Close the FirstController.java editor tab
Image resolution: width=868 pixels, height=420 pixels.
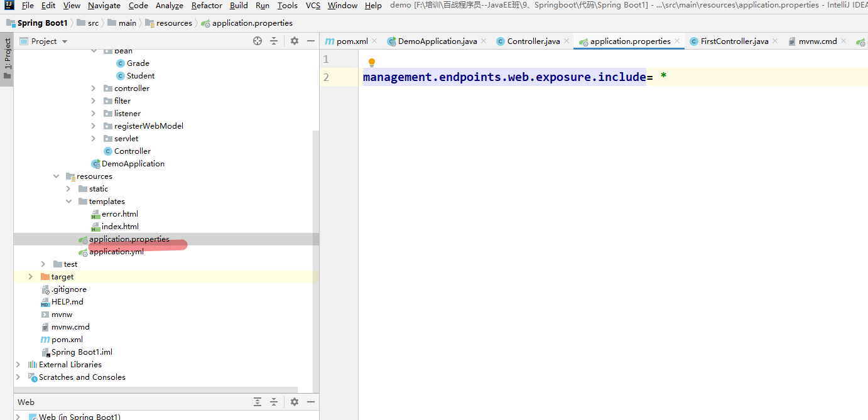pyautogui.click(x=775, y=41)
